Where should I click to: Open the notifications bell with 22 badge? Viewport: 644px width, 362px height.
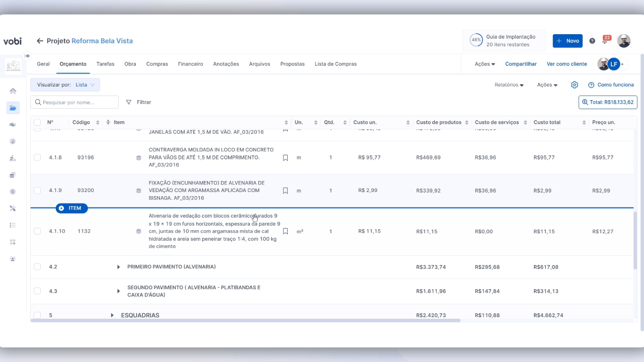[x=605, y=41]
